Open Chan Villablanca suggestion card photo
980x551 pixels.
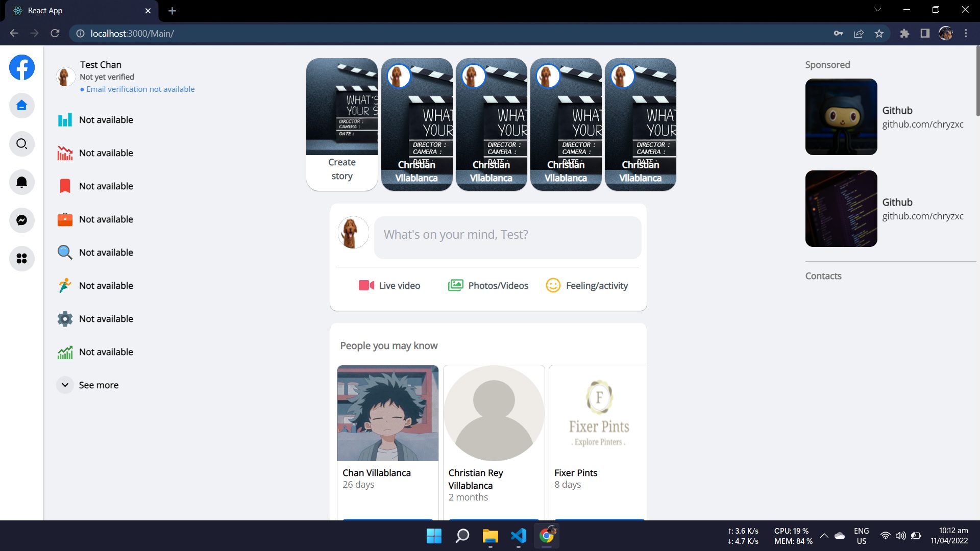coord(388,413)
